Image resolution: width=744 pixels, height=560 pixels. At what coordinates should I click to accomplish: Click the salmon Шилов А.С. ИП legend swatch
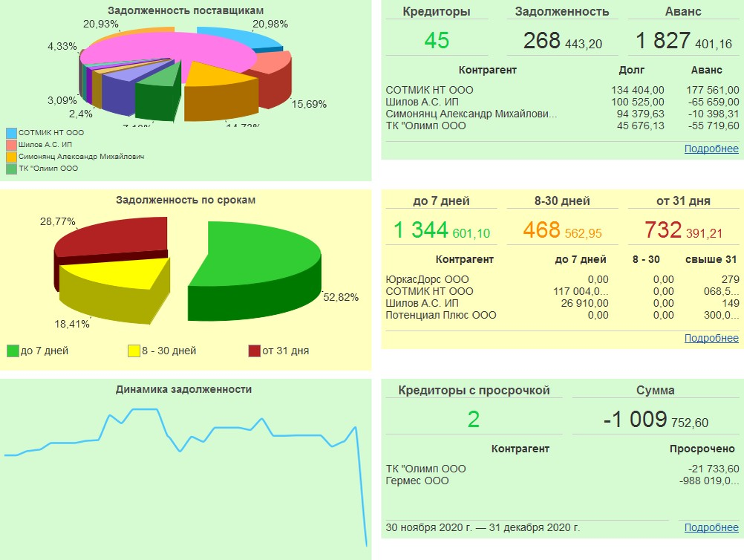pos(12,144)
